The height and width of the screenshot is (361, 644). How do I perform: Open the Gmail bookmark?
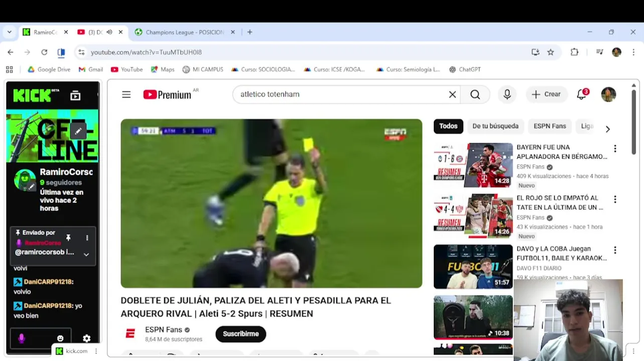91,70
